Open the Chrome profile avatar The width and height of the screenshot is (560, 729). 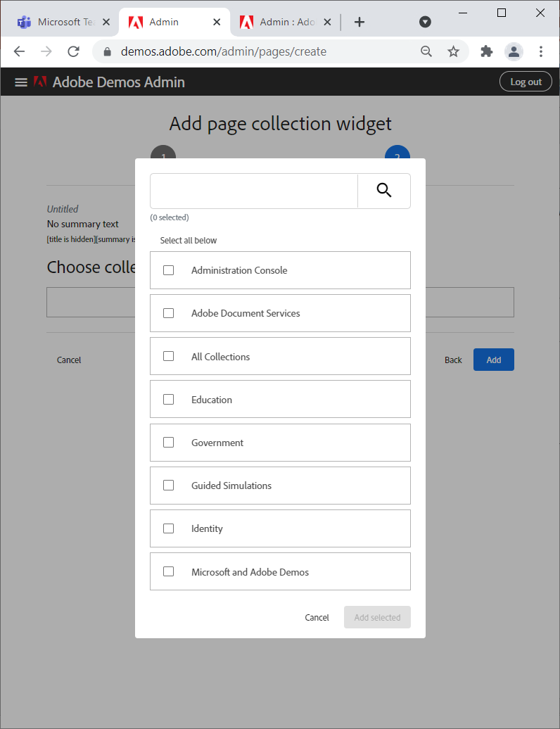(514, 51)
